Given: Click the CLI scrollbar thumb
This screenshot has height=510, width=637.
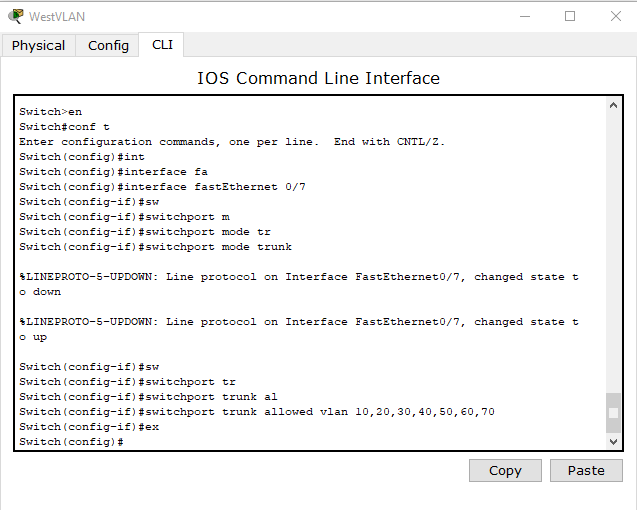Looking at the screenshot, I should (613, 413).
